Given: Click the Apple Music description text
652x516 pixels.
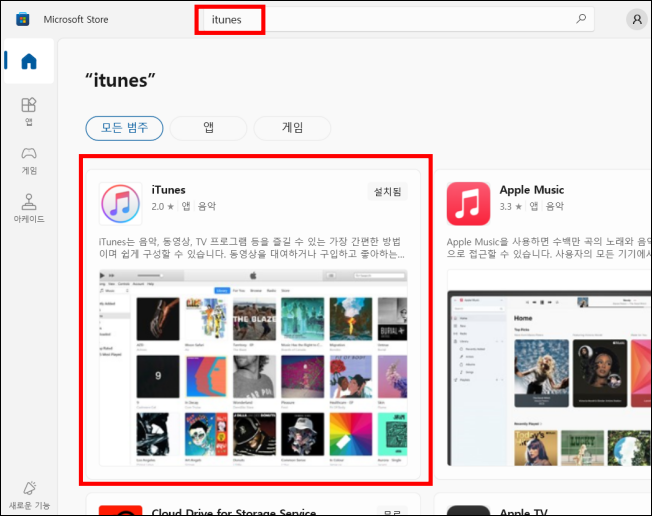Looking at the screenshot, I should tap(549, 247).
